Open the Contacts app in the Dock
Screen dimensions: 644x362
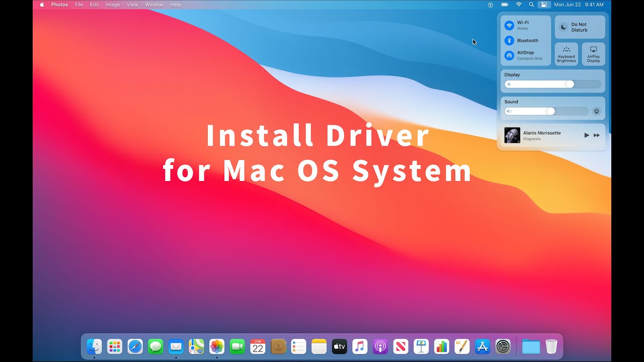click(278, 346)
